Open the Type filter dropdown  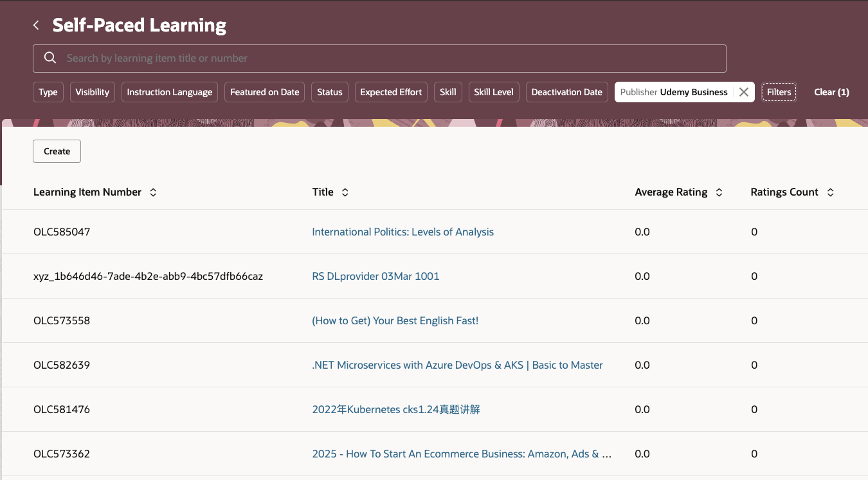(x=48, y=92)
